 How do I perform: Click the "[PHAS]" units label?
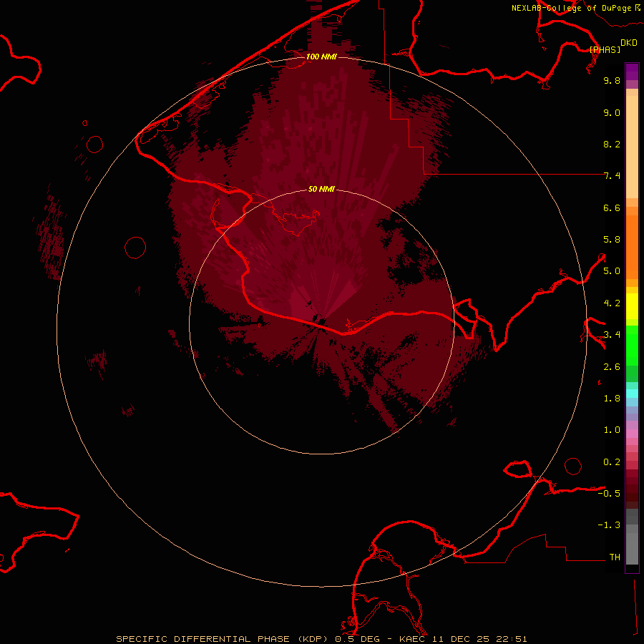(x=605, y=49)
